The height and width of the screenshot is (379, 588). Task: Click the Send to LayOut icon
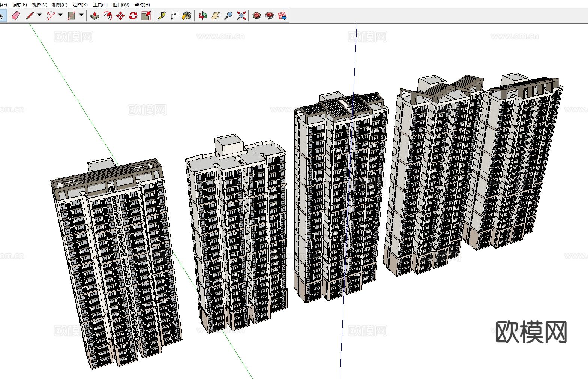click(282, 16)
